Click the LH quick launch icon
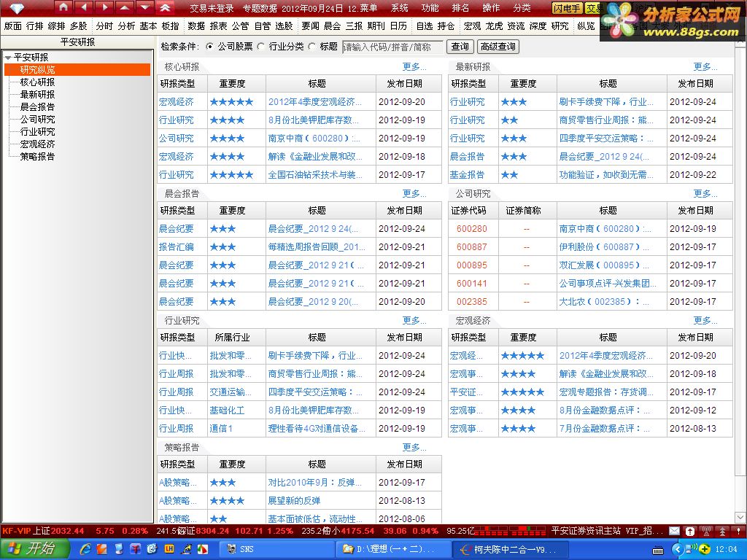This screenshot has height=560, width=747. coord(169,549)
